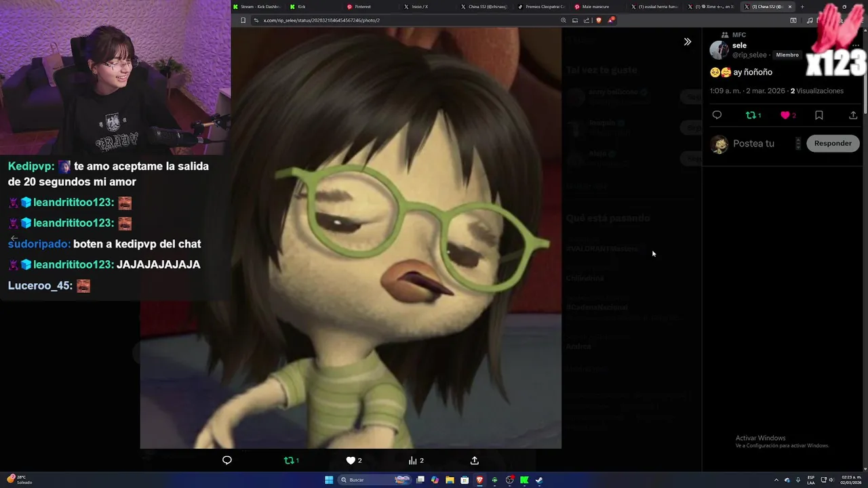Click the reply icon below the photo
This screenshot has width=868, height=488.
click(x=227, y=460)
